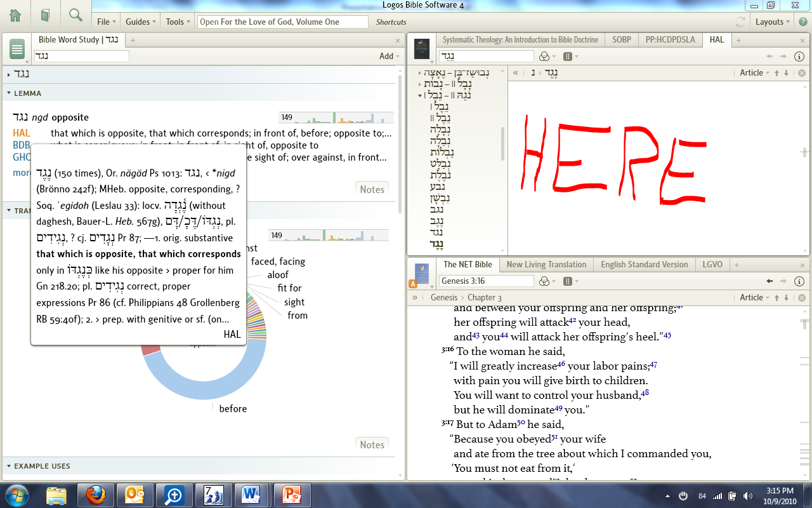
Task: Click the command box reading Open For the Love of God
Action: click(x=282, y=22)
